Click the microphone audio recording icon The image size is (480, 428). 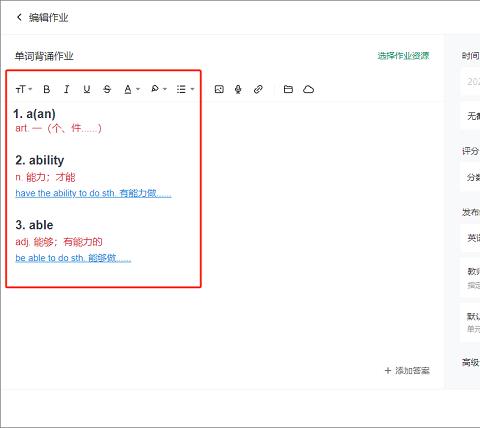(238, 89)
